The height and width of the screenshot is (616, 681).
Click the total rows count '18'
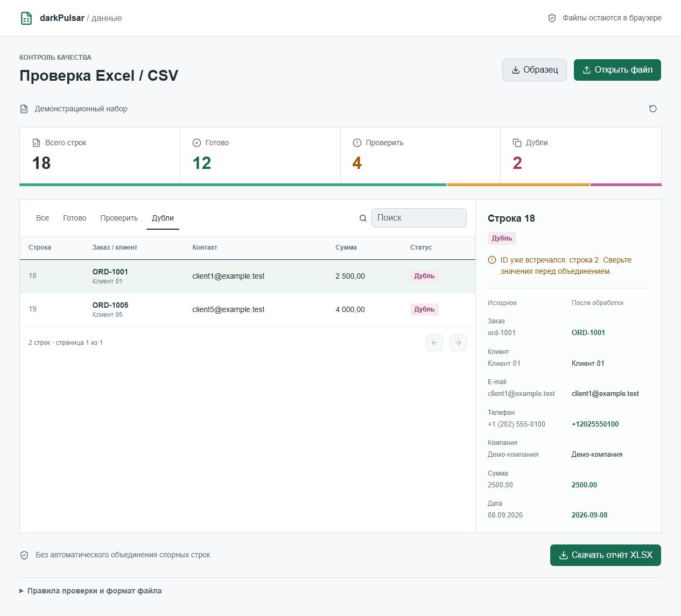[x=41, y=163]
